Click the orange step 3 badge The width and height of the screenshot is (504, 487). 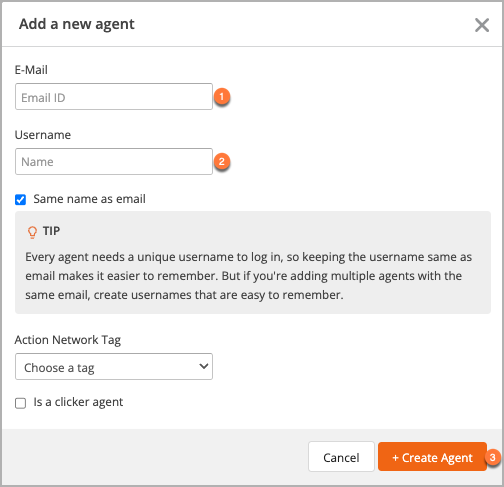pyautogui.click(x=492, y=457)
